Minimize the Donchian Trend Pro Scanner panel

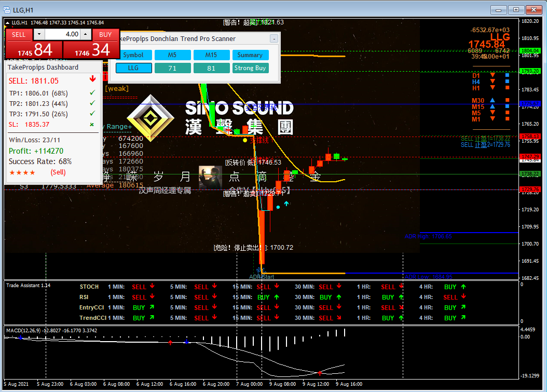coord(274,38)
